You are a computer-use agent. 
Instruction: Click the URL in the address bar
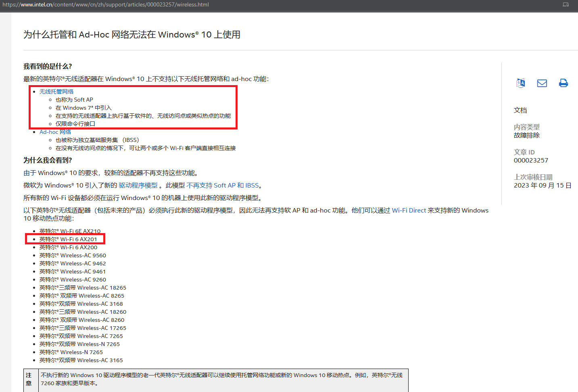coord(106,4)
